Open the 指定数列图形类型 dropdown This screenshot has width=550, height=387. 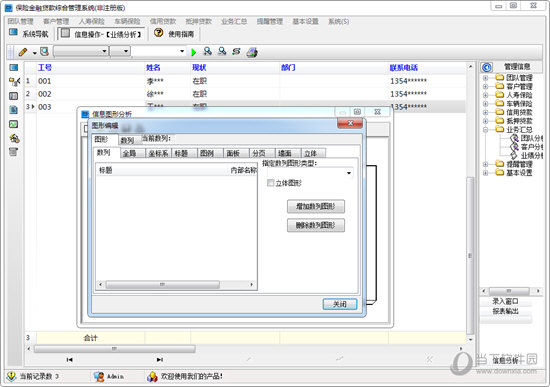coord(349,173)
